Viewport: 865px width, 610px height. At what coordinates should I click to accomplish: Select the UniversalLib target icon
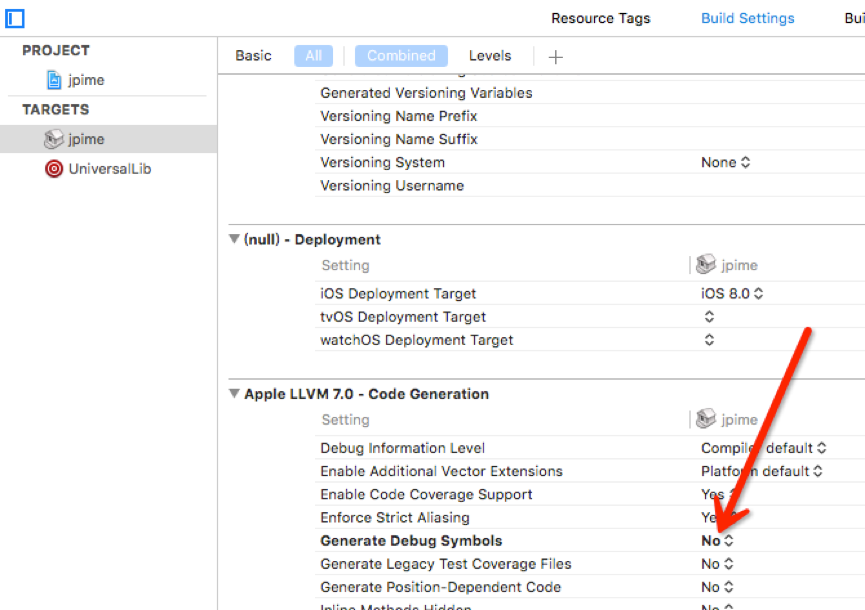tap(54, 169)
